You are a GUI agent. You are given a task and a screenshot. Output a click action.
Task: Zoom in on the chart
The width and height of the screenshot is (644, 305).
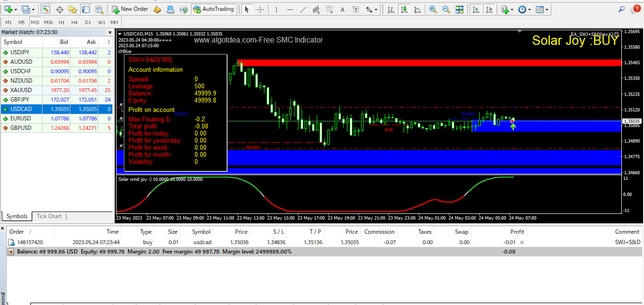432,9
